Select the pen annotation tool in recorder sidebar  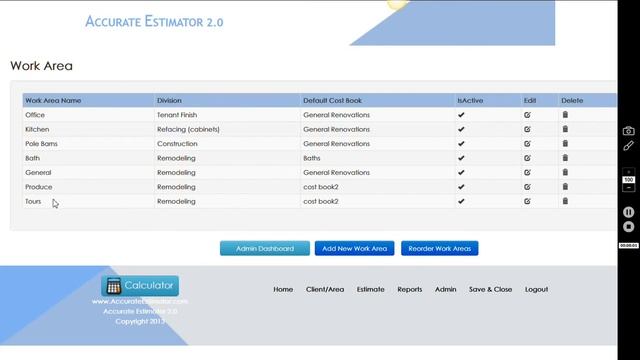(x=629, y=146)
